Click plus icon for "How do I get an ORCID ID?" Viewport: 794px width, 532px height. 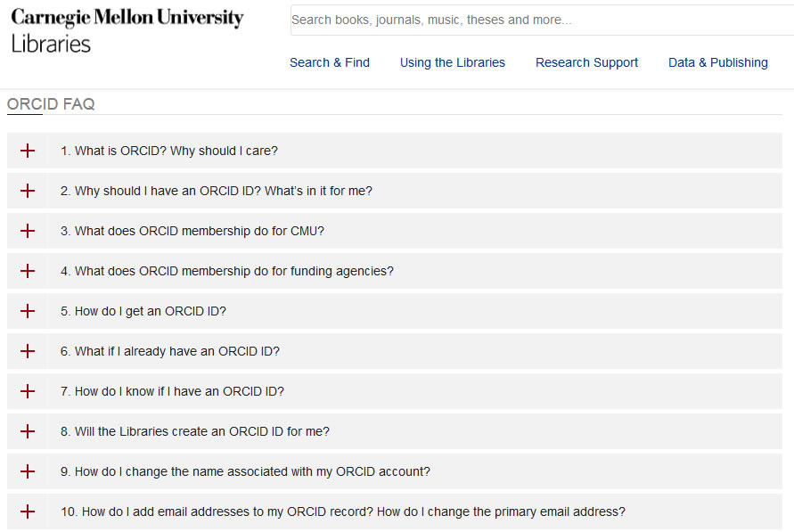point(28,311)
